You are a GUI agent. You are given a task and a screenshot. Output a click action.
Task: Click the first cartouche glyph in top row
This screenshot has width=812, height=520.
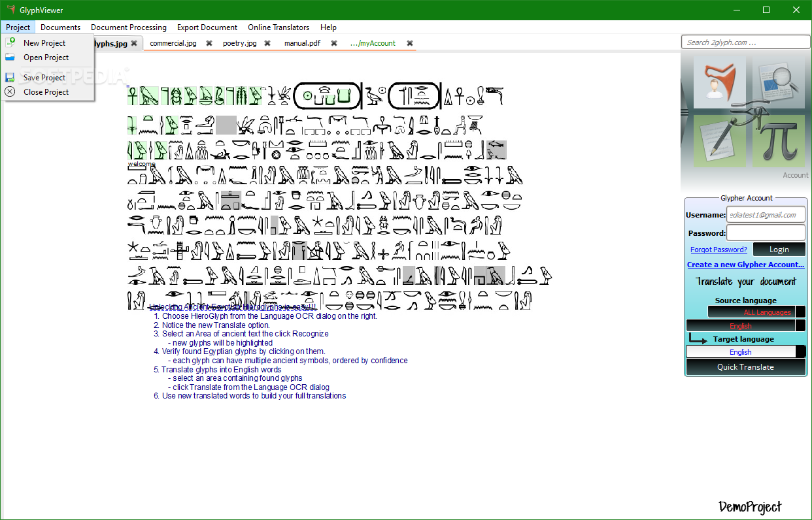pyautogui.click(x=328, y=96)
